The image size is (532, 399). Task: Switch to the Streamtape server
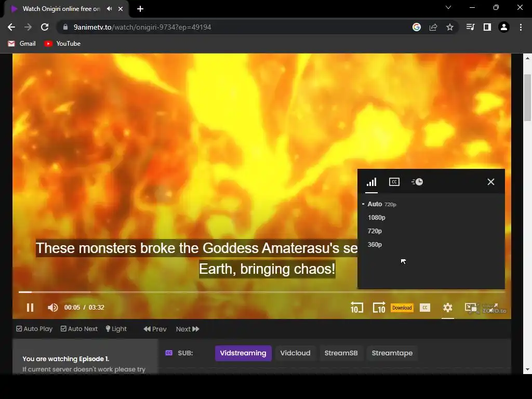coord(392,353)
